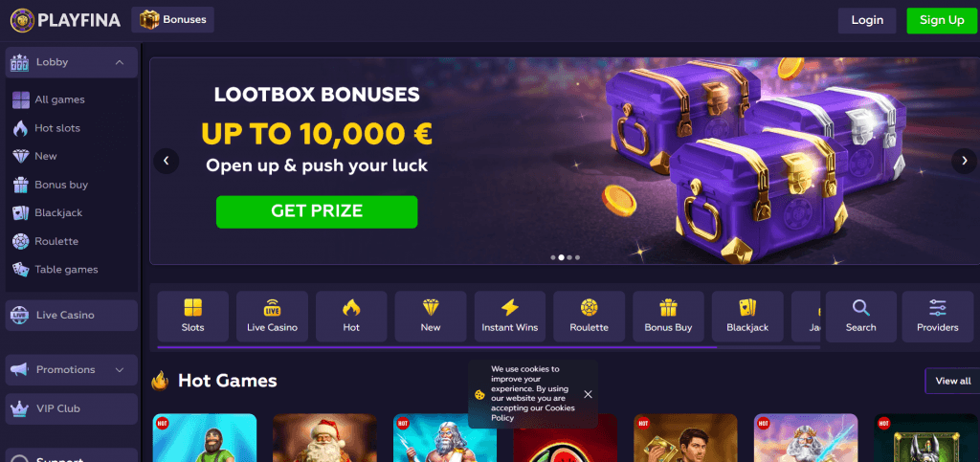Select the Instant Wins lightning category
The height and width of the screenshot is (462, 980).
click(509, 316)
